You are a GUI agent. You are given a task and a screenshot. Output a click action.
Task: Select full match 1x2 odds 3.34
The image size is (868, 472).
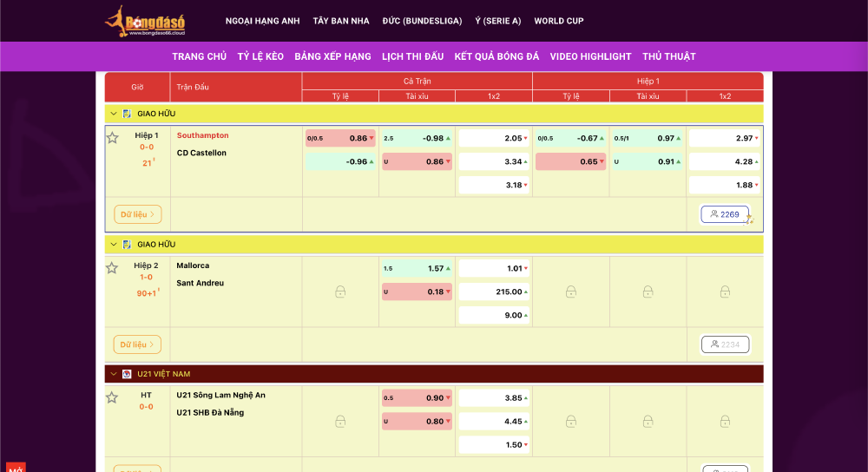click(x=494, y=161)
